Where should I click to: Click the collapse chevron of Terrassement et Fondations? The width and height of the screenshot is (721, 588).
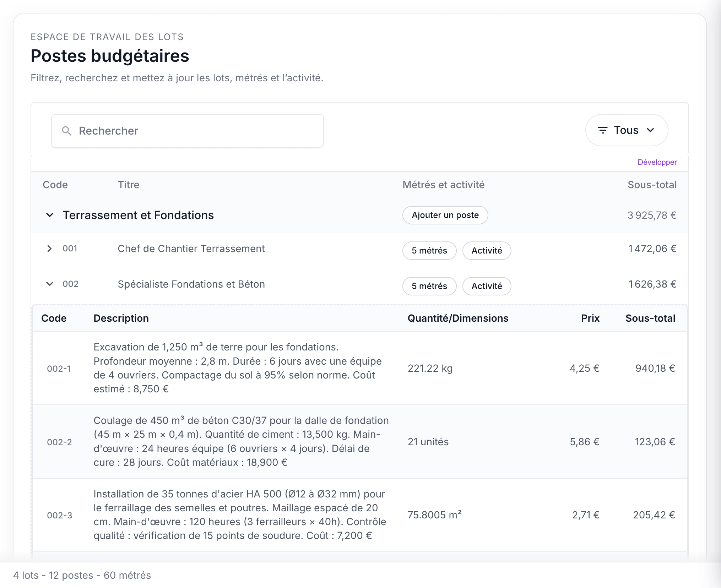click(50, 215)
